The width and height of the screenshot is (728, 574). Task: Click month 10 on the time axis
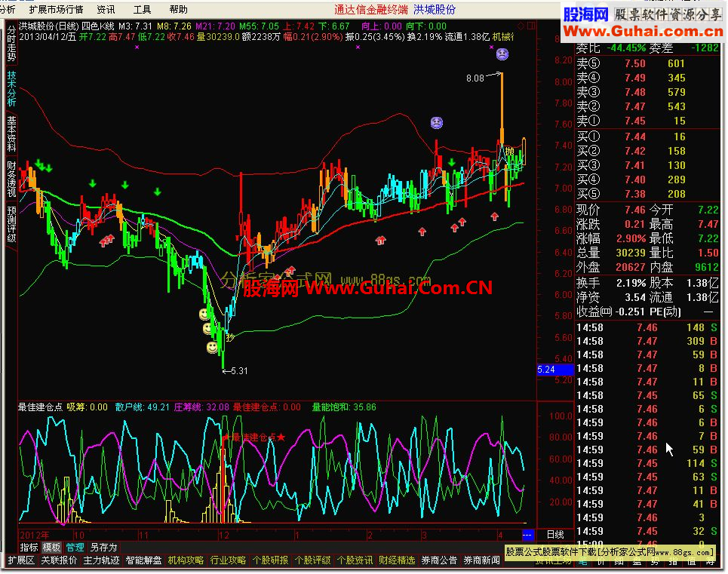(79, 535)
